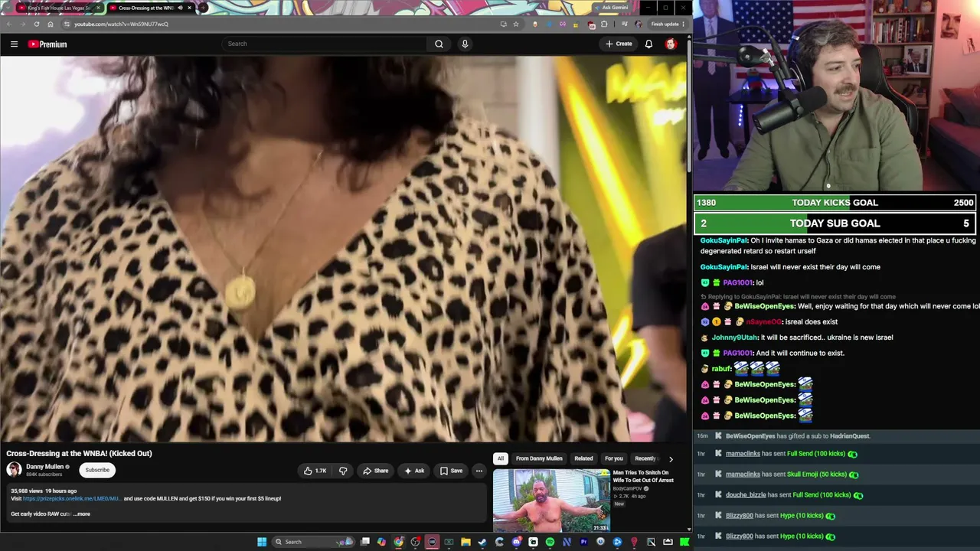This screenshot has width=980, height=551.
Task: Open Spotify from the taskbar
Action: [550, 542]
